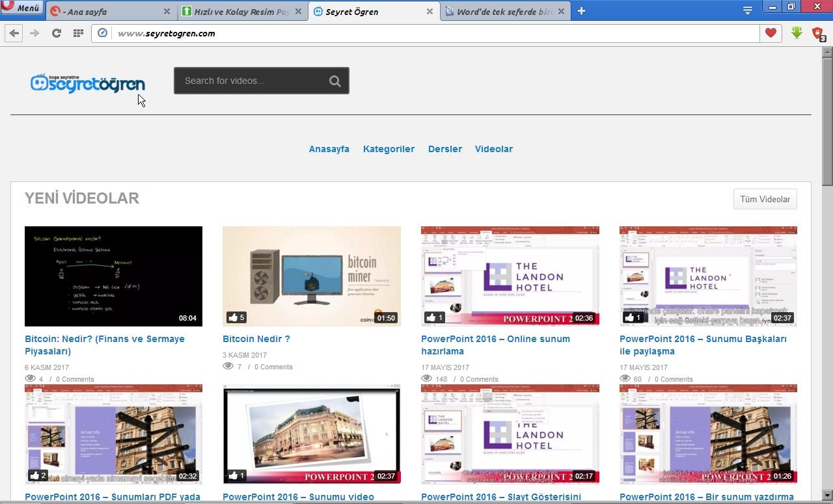Click the Tüm Videolar button

765,199
